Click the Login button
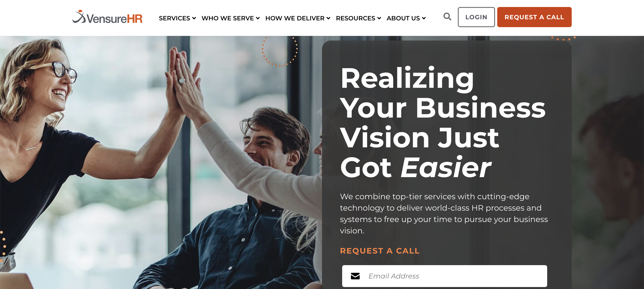644x289 pixels. pos(476,17)
